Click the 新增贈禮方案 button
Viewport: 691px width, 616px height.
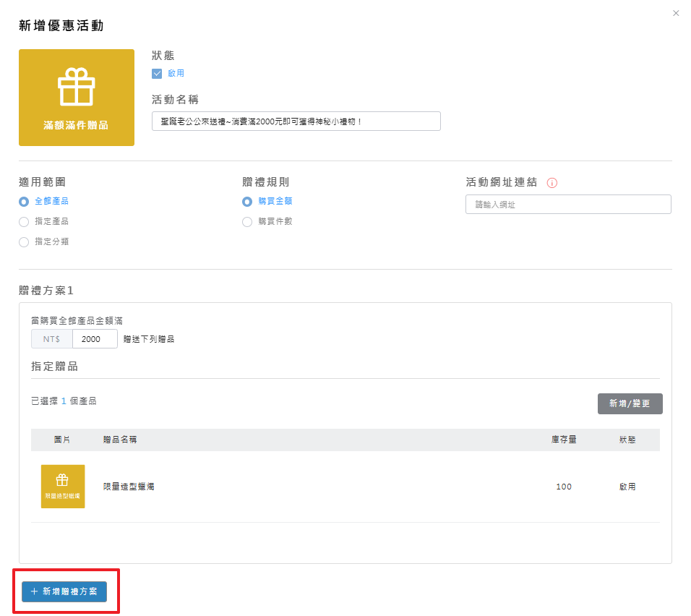click(64, 591)
